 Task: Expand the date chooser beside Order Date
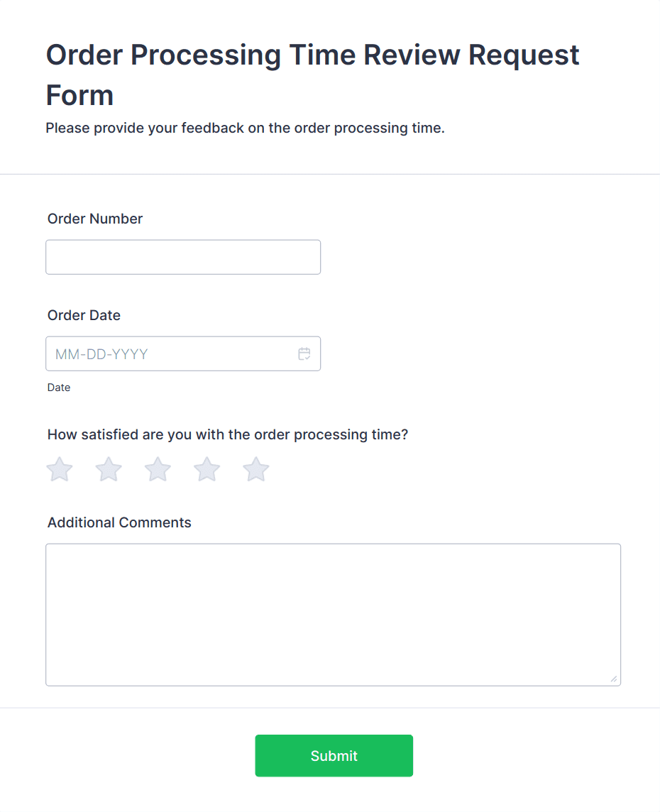coord(304,353)
